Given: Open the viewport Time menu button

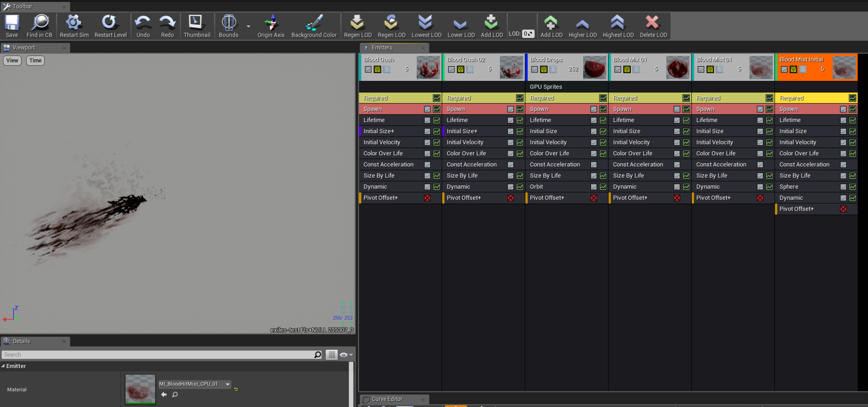Looking at the screenshot, I should point(35,61).
